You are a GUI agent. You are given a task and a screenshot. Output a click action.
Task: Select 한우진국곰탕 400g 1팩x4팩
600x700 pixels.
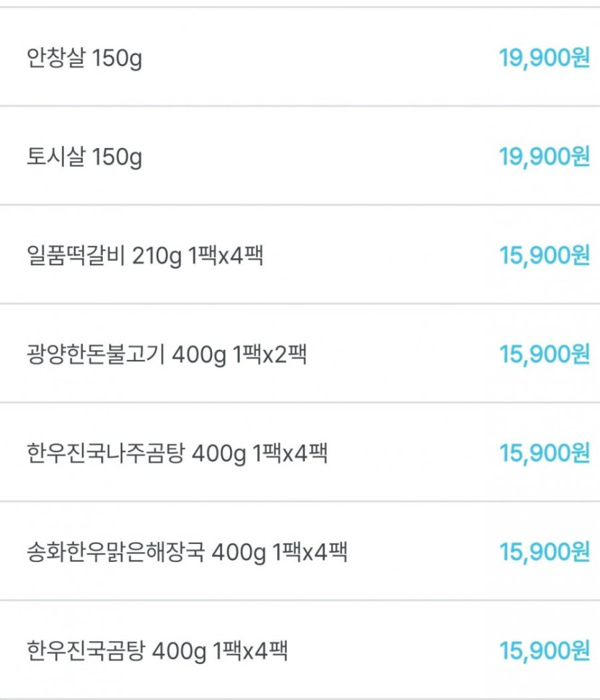157,652
